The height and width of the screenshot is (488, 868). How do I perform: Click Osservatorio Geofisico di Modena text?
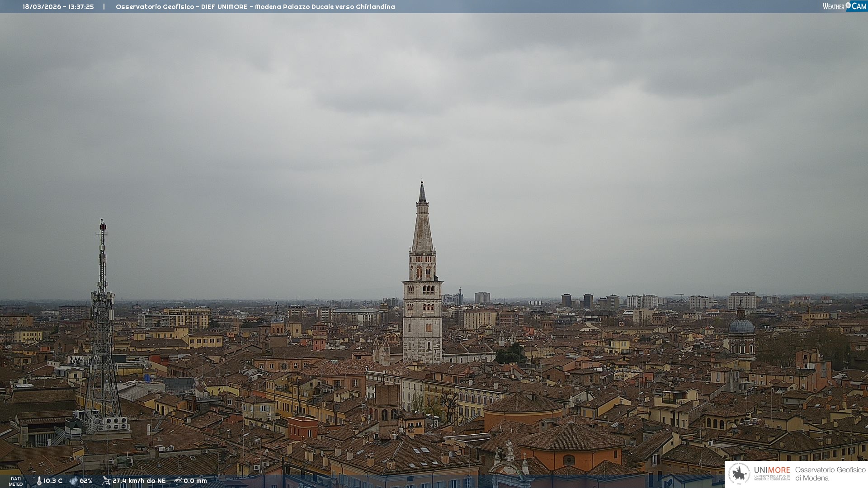830,474
